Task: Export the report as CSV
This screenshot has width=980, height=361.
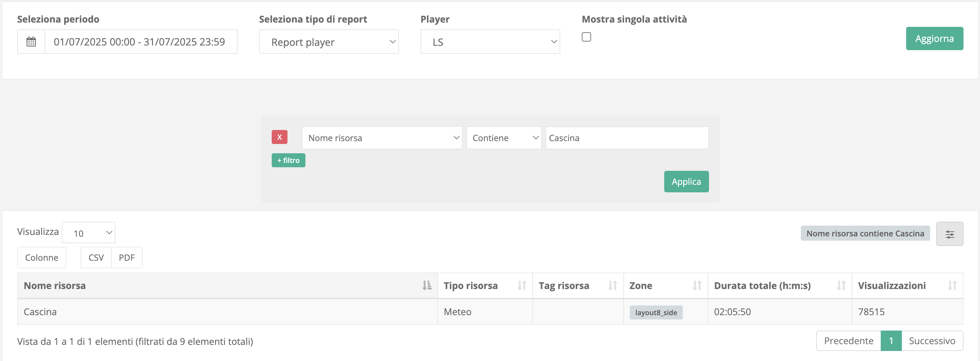Action: 95,257
